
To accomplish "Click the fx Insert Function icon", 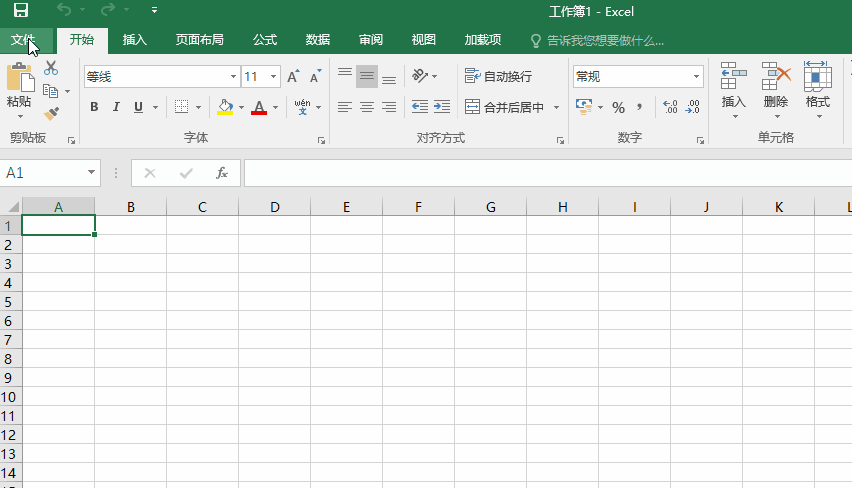I will (x=222, y=173).
